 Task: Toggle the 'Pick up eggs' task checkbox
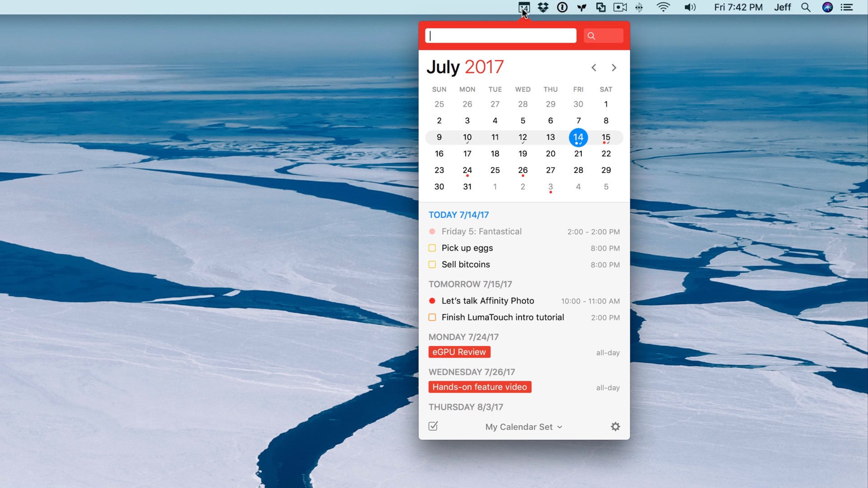432,247
